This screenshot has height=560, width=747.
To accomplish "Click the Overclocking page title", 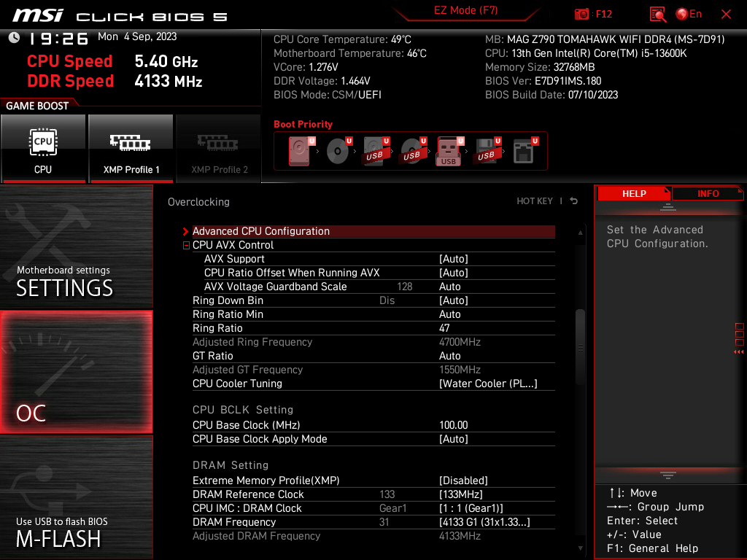I will [198, 202].
